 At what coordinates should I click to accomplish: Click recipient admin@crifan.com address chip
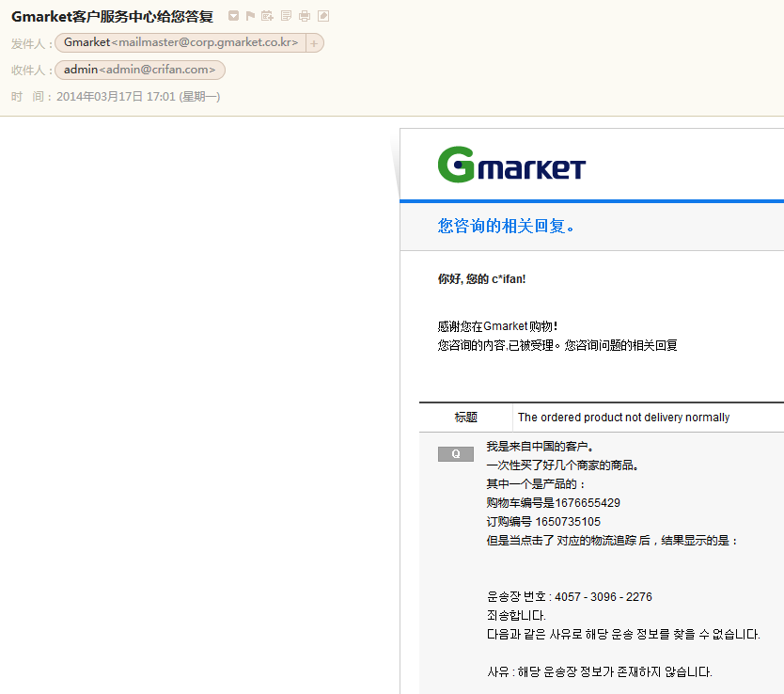139,70
